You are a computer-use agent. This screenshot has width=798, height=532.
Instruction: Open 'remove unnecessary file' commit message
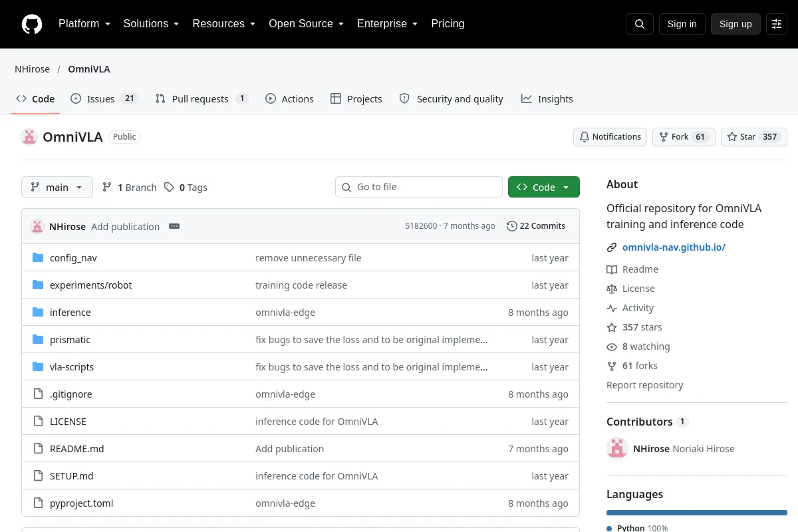(309, 258)
